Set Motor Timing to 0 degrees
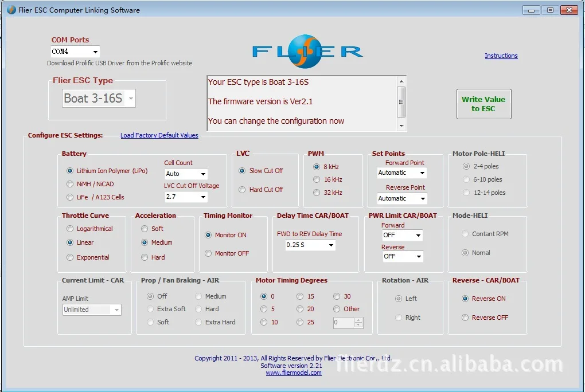The height and width of the screenshot is (392, 585). tap(267, 296)
